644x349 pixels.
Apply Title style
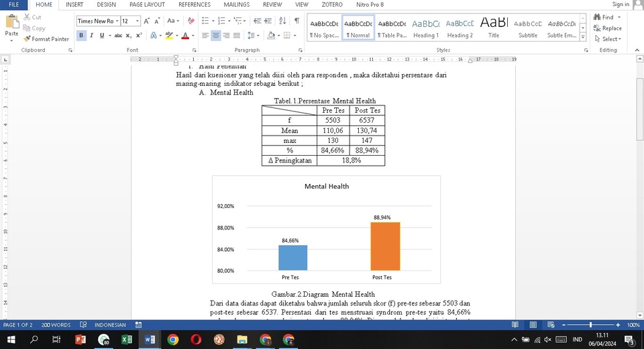[x=494, y=28]
